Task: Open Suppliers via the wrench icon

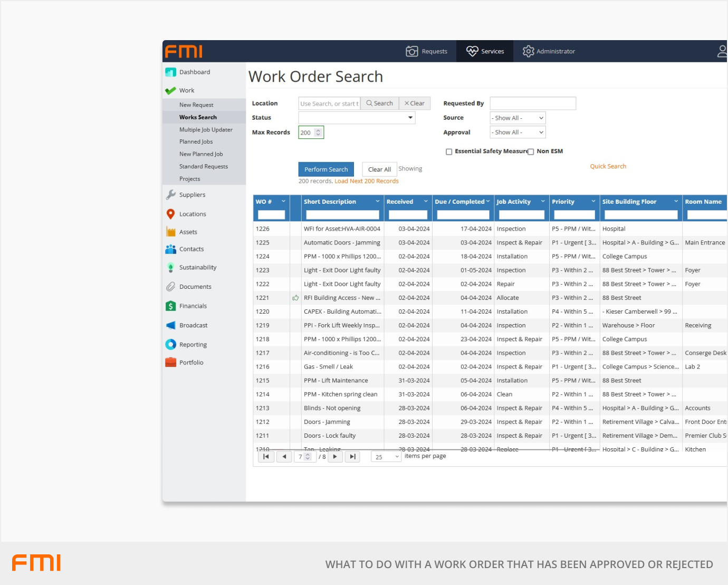Action: click(x=170, y=195)
